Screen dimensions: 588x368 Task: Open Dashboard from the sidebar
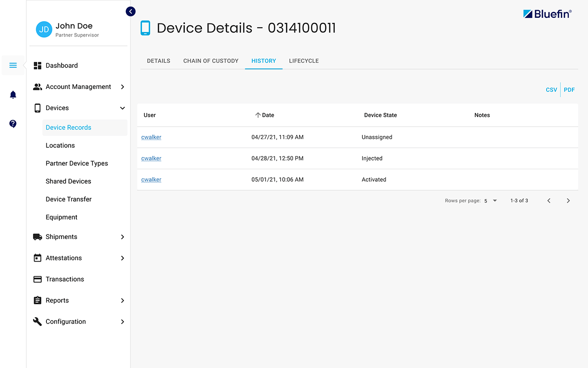click(x=62, y=66)
